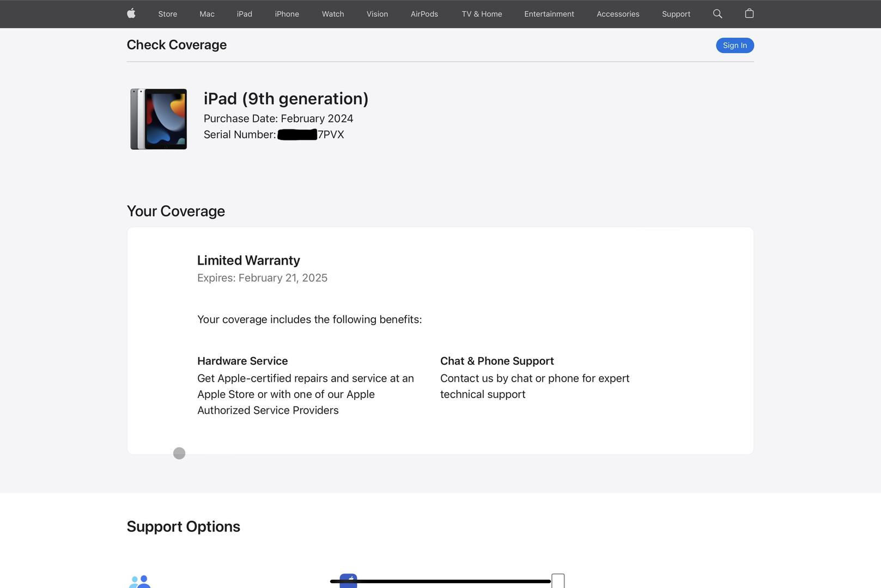Click 'Your coverage includes the following benefits' text
881x588 pixels.
coord(309,320)
